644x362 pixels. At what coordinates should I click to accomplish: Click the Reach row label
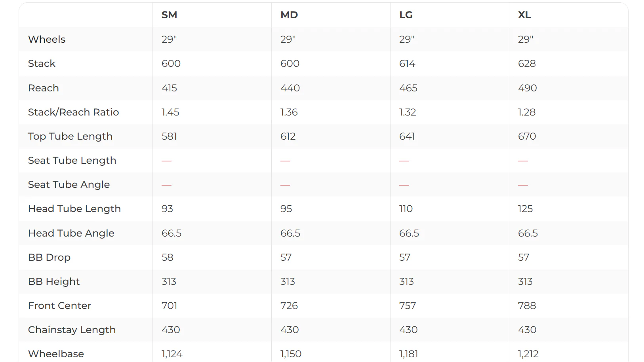pos(44,88)
